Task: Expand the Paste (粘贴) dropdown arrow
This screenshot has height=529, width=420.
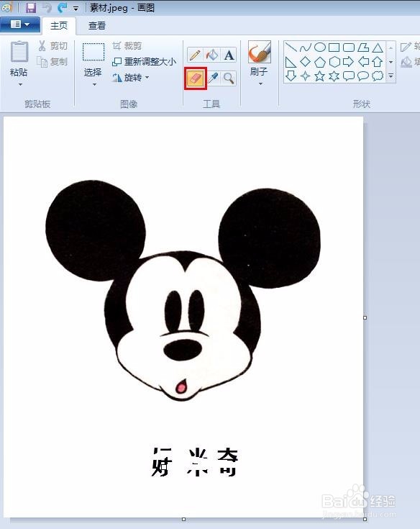Action: [20, 84]
